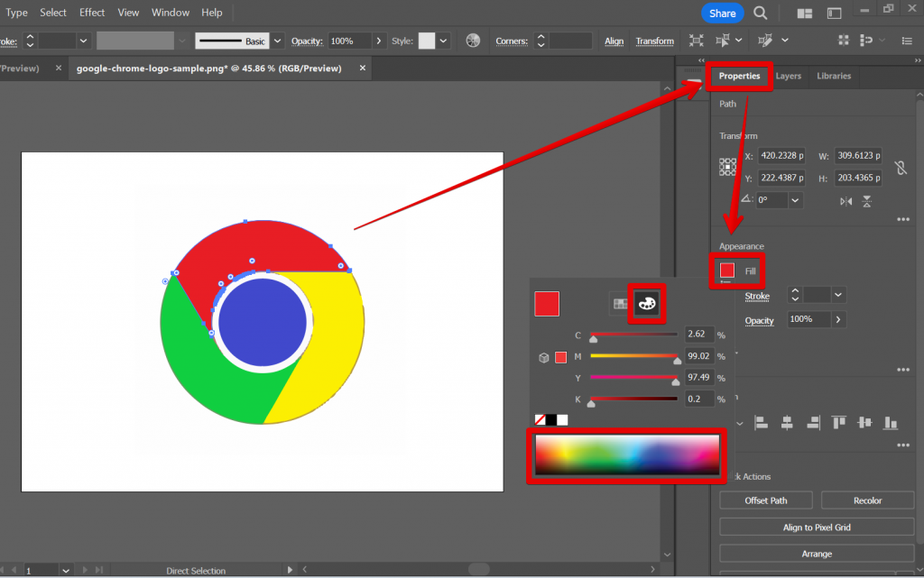Image resolution: width=924 pixels, height=578 pixels.
Task: Open the Color Mixer palette icon
Action: pyautogui.click(x=646, y=304)
